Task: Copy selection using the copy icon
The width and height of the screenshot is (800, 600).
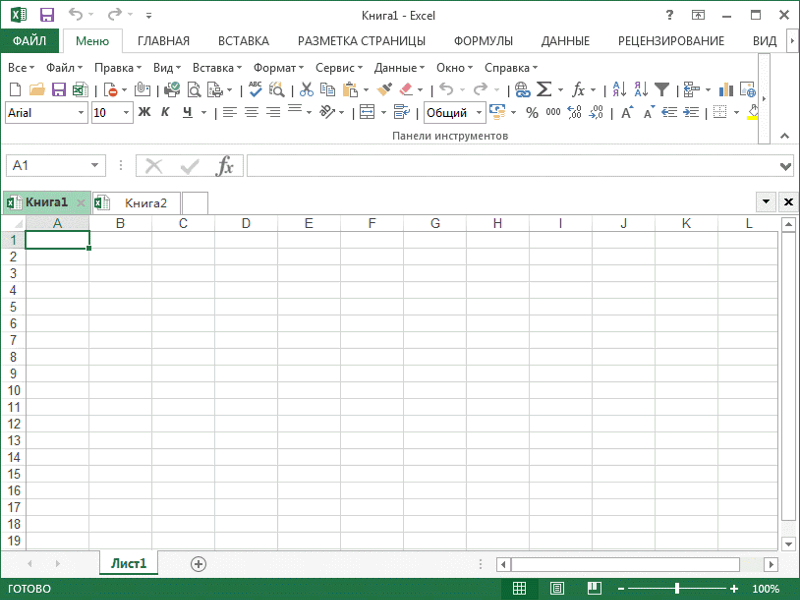Action: [x=327, y=90]
